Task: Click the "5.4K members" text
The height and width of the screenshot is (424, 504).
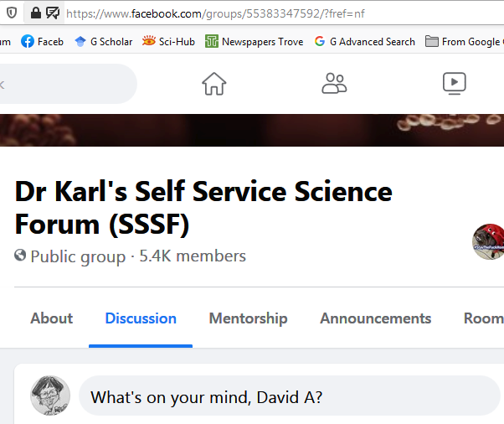Action: (193, 256)
